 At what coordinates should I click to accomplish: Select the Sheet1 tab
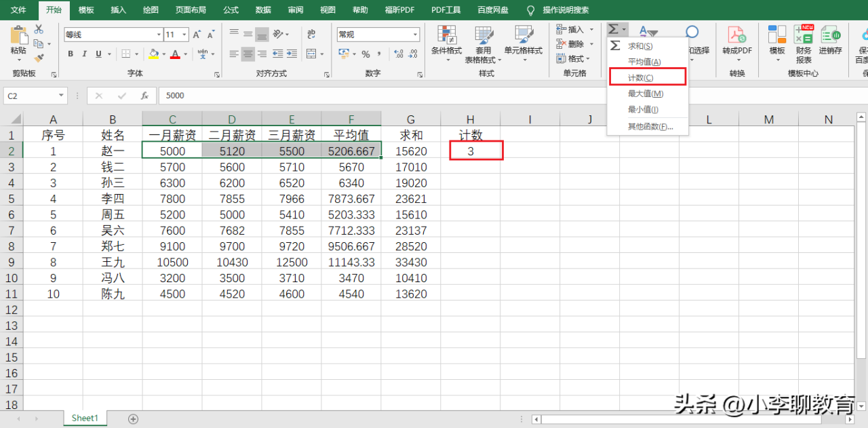point(85,419)
